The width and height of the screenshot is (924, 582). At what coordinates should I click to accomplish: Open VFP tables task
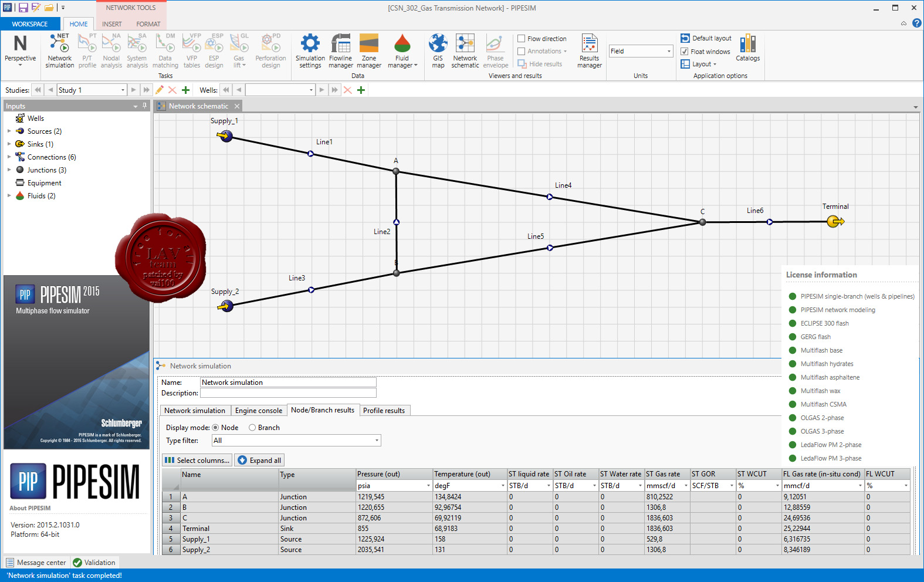(192, 51)
